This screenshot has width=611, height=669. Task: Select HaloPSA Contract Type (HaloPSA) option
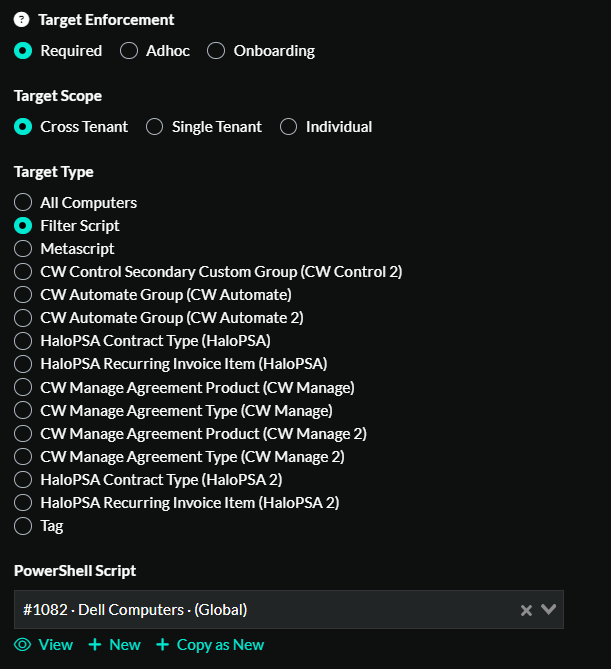pyautogui.click(x=23, y=341)
